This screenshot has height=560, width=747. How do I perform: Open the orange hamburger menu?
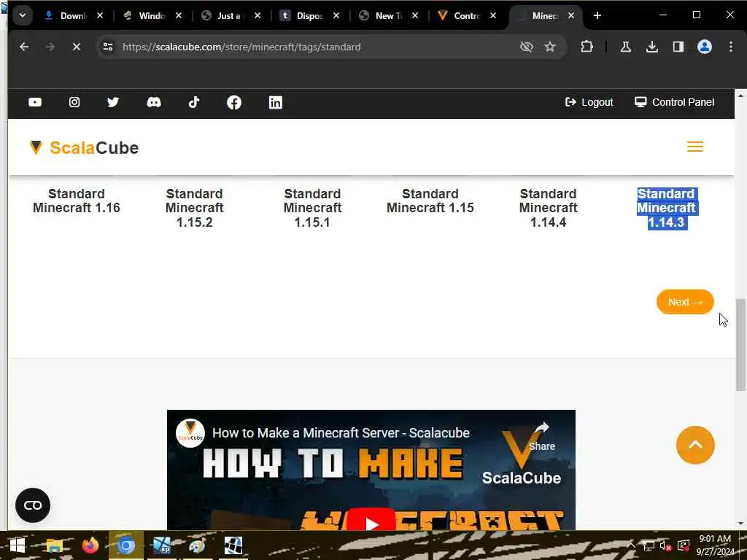[x=695, y=147]
